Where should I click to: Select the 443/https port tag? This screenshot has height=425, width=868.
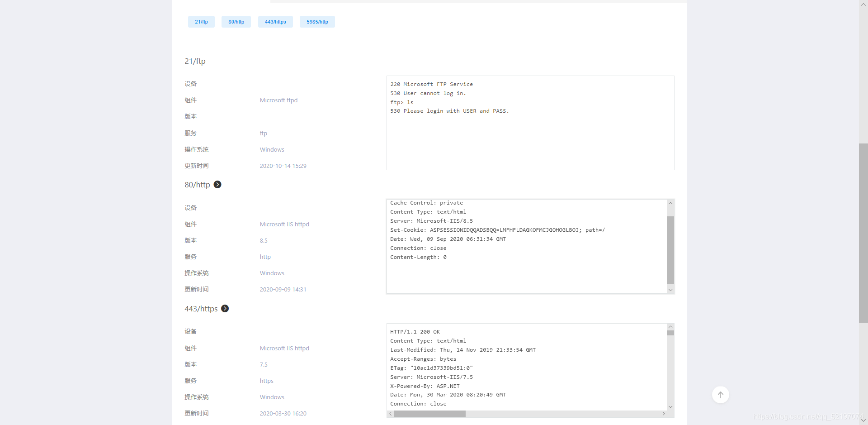(x=275, y=22)
